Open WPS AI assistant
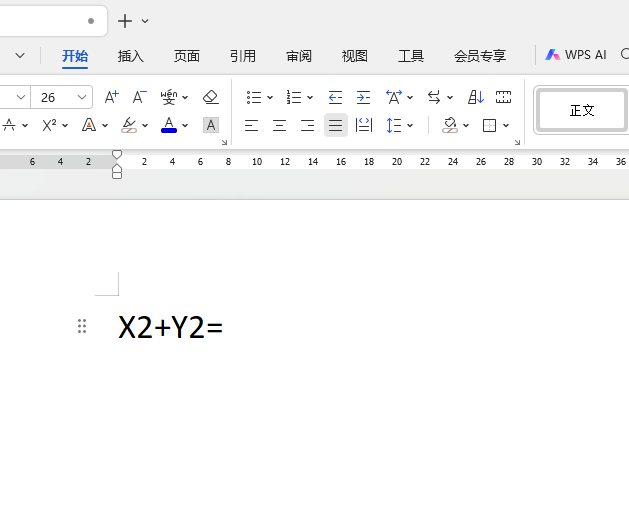The width and height of the screenshot is (629, 508). point(576,55)
